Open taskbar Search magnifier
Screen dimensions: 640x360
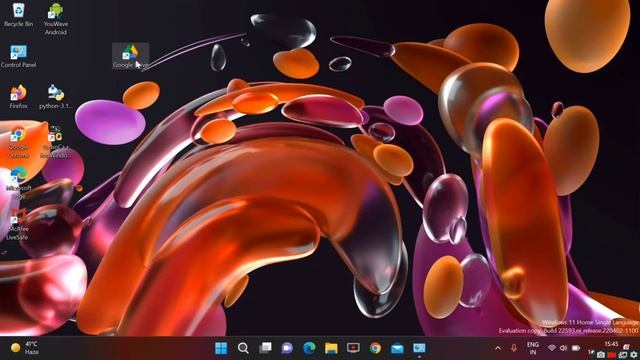pos(243,348)
